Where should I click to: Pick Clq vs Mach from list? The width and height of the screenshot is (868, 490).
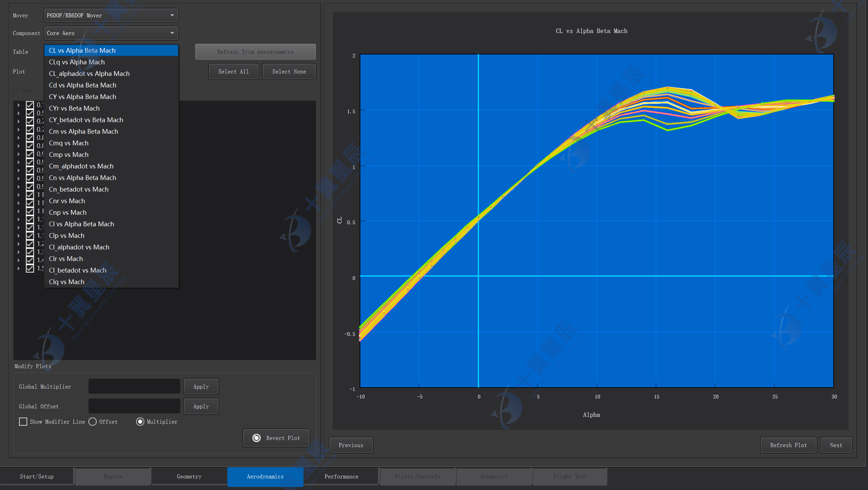pos(67,282)
